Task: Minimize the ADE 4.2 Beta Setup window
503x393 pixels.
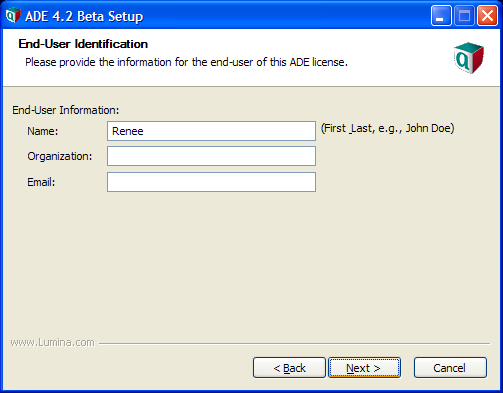Action: pyautogui.click(x=441, y=15)
